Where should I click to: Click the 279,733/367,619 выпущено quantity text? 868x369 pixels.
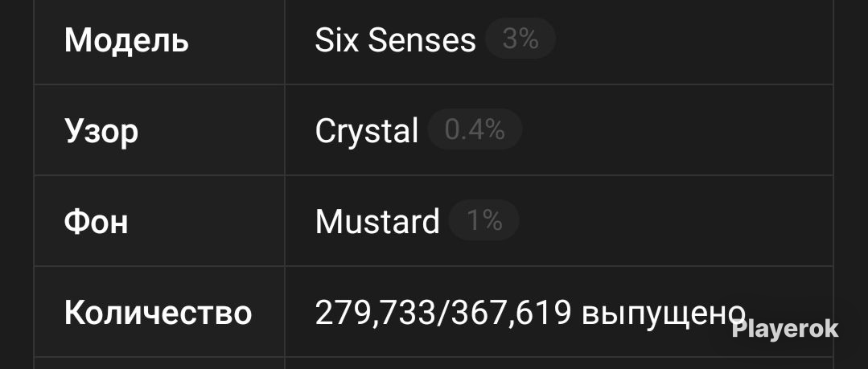coord(530,313)
